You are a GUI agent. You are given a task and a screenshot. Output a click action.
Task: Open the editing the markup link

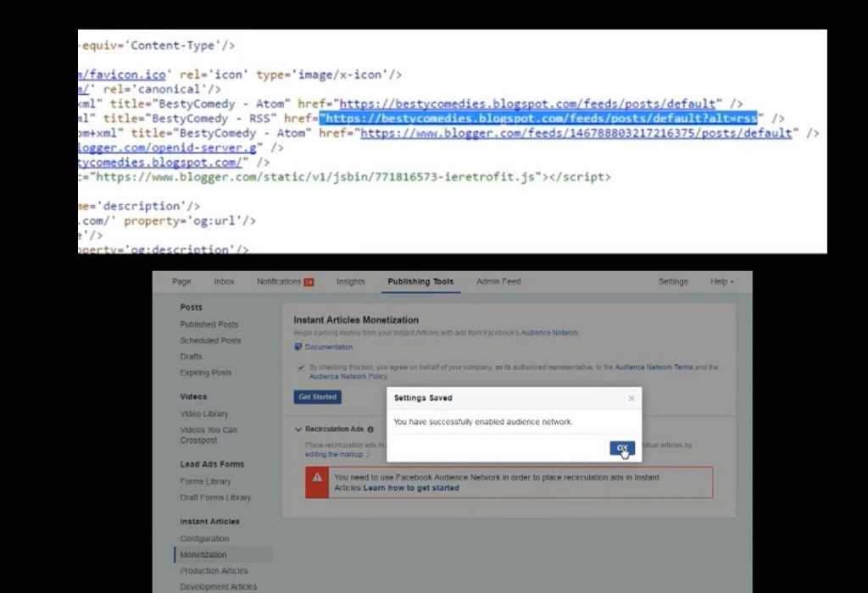334,454
